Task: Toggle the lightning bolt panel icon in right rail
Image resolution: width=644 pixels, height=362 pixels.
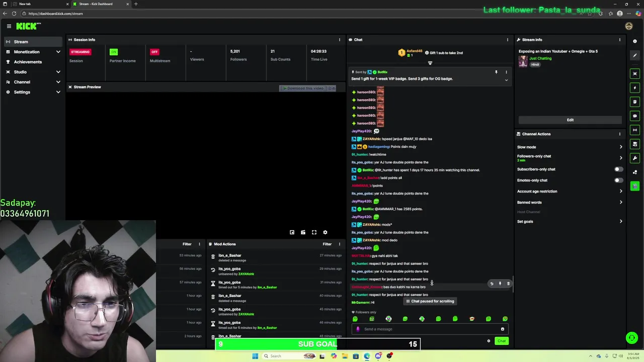Action: pyautogui.click(x=635, y=87)
